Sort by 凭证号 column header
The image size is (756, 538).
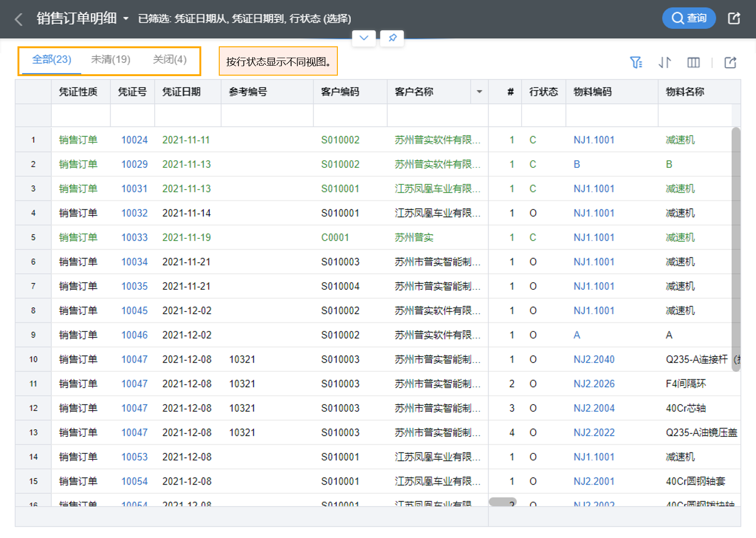[x=132, y=92]
